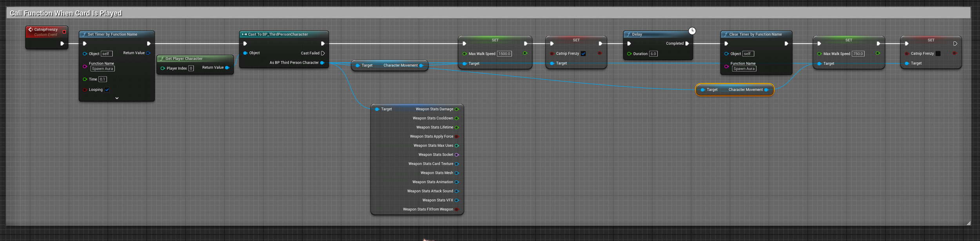Click the Weapon Stats FXfrom Weapon output pin
The width and height of the screenshot is (980, 241).
(x=457, y=209)
